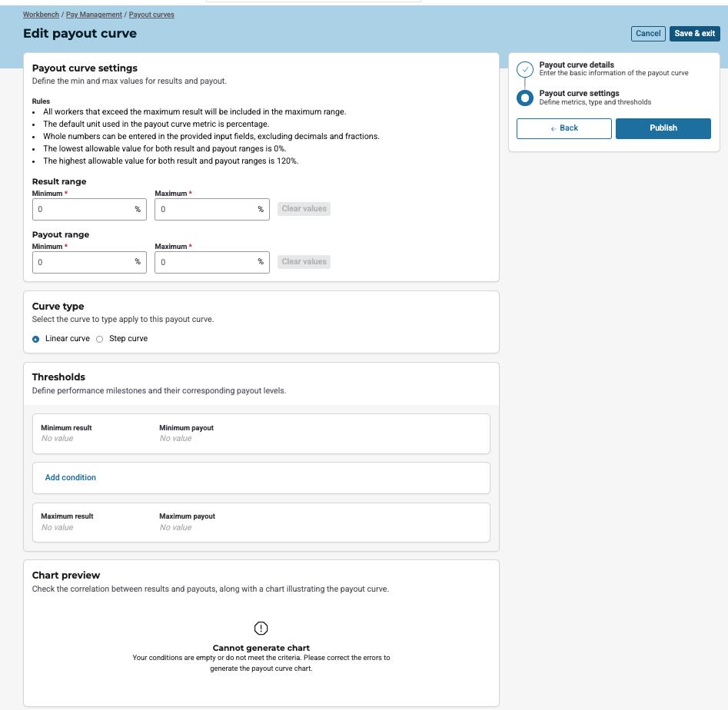Clear values for the Payout range
The image size is (728, 710).
coord(304,262)
